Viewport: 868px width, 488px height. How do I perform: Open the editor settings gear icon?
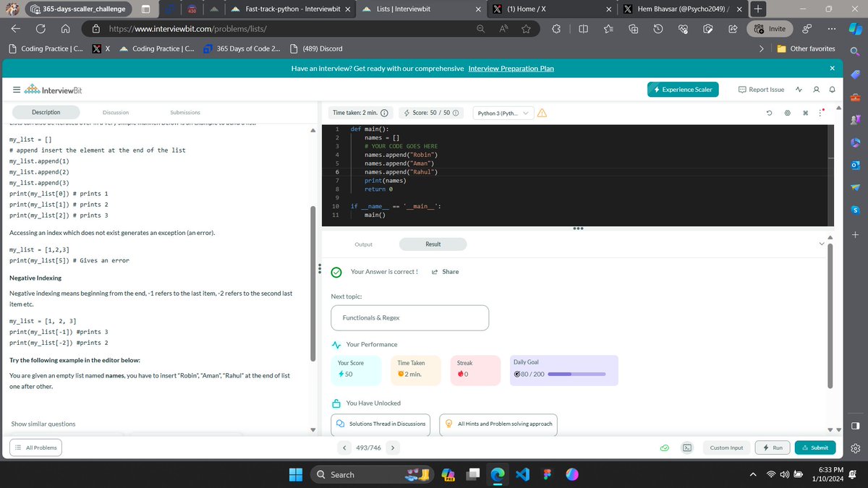click(787, 113)
